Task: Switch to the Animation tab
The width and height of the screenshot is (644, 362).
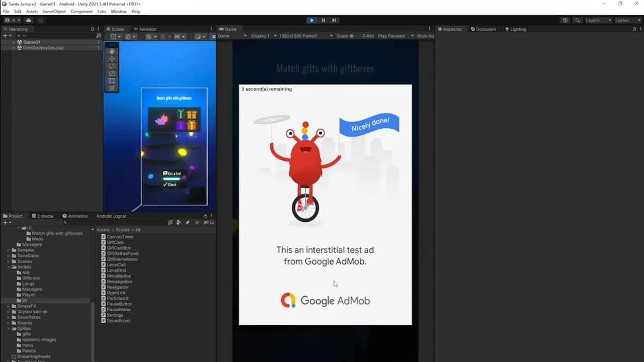Action: [75, 216]
